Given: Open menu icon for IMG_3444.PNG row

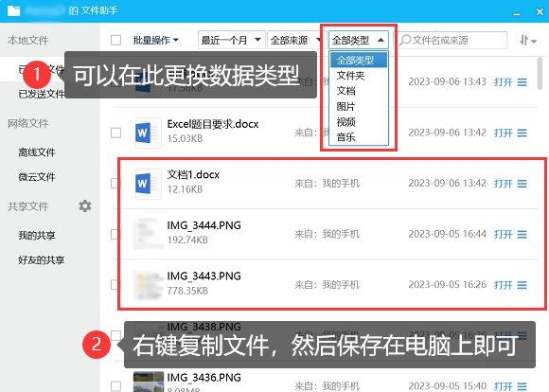Looking at the screenshot, I should [522, 234].
